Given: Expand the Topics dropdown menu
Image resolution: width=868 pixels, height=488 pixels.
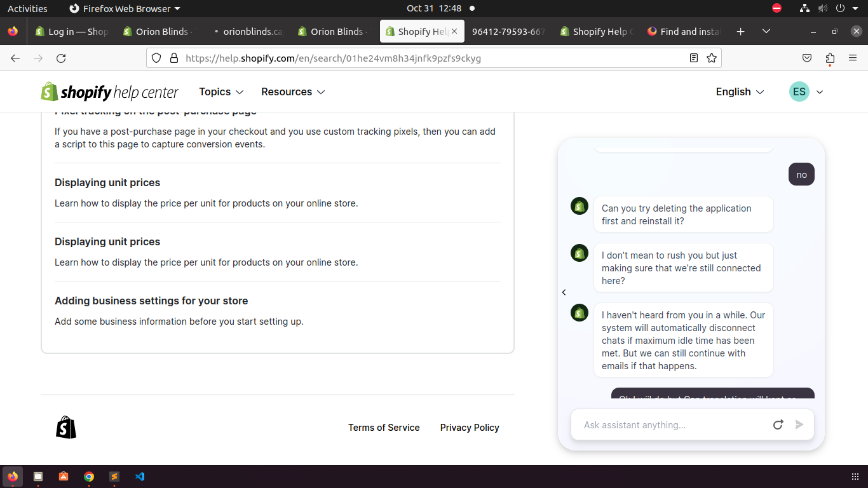Looking at the screenshot, I should (x=221, y=92).
